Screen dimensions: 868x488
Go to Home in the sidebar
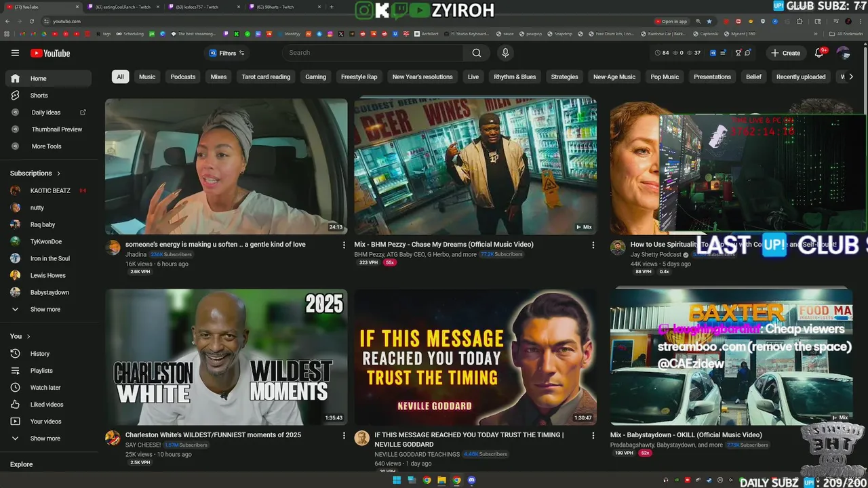pos(48,79)
